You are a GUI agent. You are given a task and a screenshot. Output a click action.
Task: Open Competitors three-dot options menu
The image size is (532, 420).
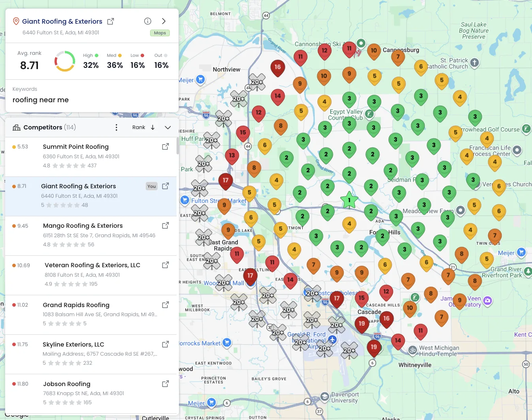point(116,127)
